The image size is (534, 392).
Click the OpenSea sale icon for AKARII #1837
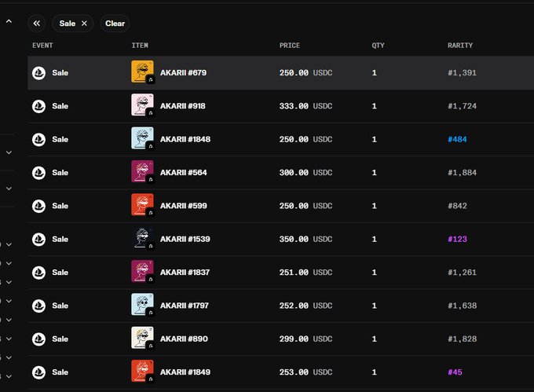(x=38, y=273)
